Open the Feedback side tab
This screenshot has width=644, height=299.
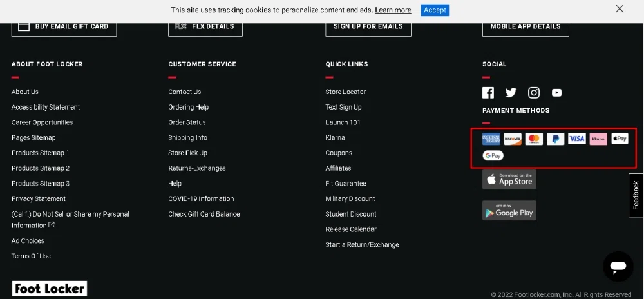636,195
